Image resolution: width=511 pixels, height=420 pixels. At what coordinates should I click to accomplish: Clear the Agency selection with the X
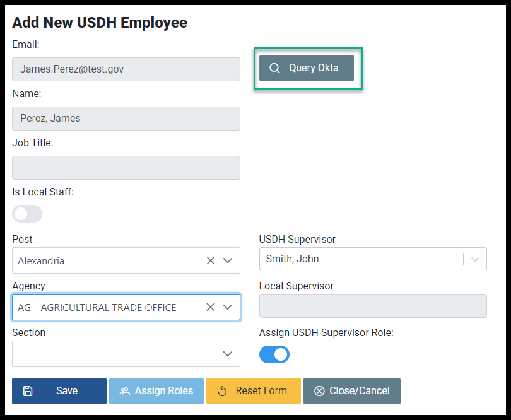pyautogui.click(x=211, y=307)
